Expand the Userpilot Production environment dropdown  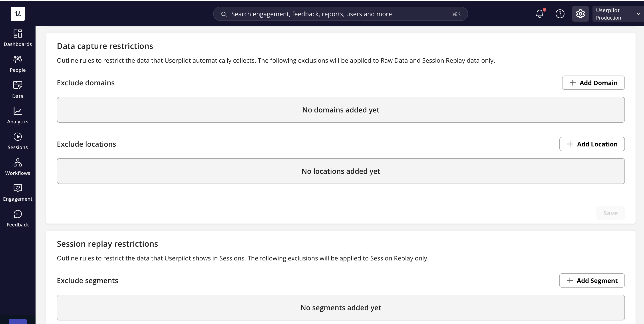(618, 14)
